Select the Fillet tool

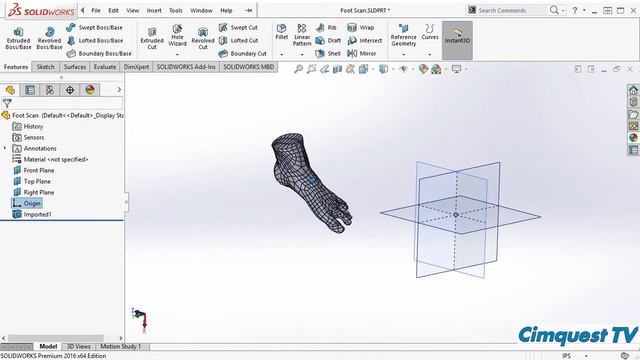click(282, 32)
